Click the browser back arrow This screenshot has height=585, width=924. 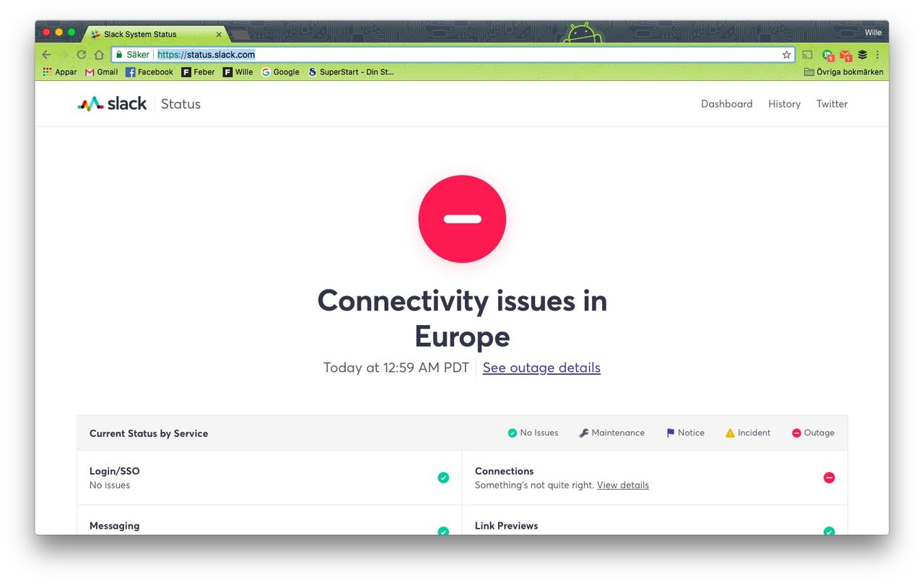click(x=46, y=55)
